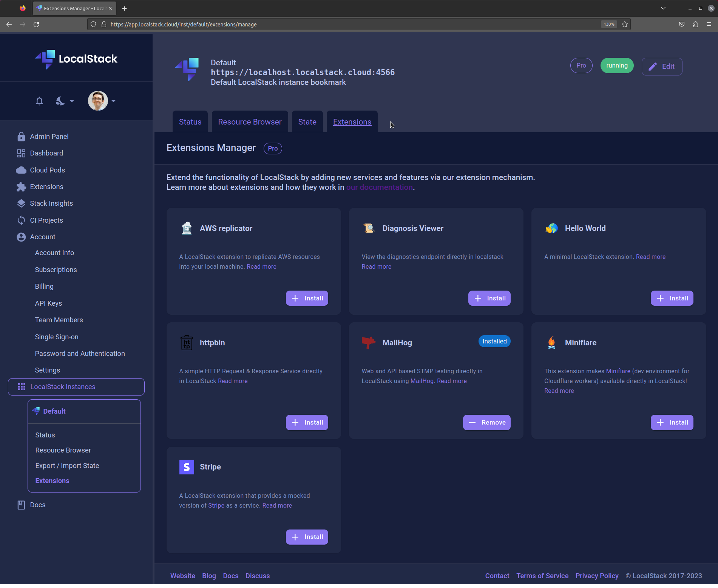Click the user avatar photo
718x588 pixels.
coord(98,101)
